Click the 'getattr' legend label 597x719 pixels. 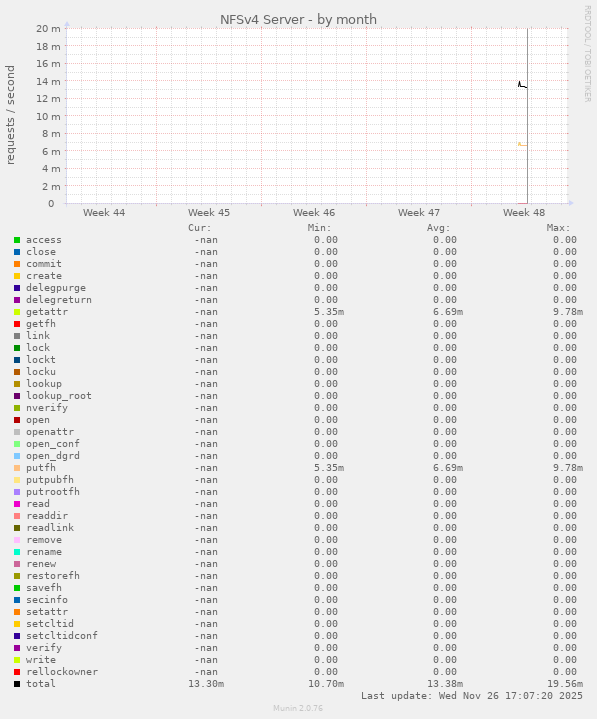[x=47, y=312]
